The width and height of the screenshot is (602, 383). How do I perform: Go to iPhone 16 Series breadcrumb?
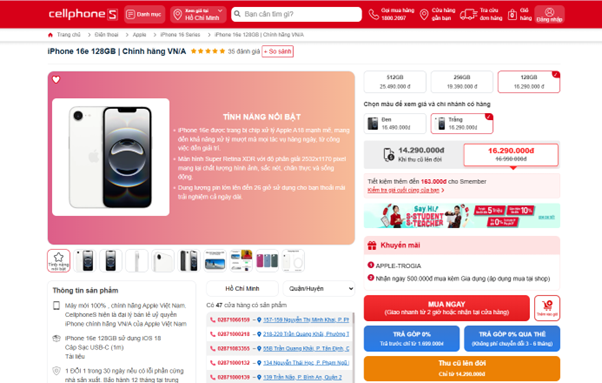pyautogui.click(x=180, y=35)
